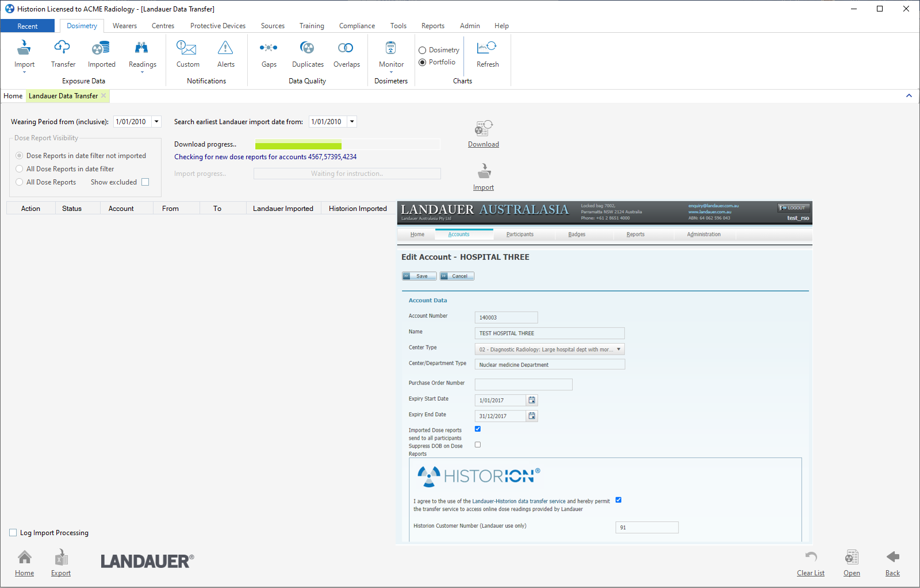Expand the Monitor ribbon dropdown arrow

[x=391, y=72]
